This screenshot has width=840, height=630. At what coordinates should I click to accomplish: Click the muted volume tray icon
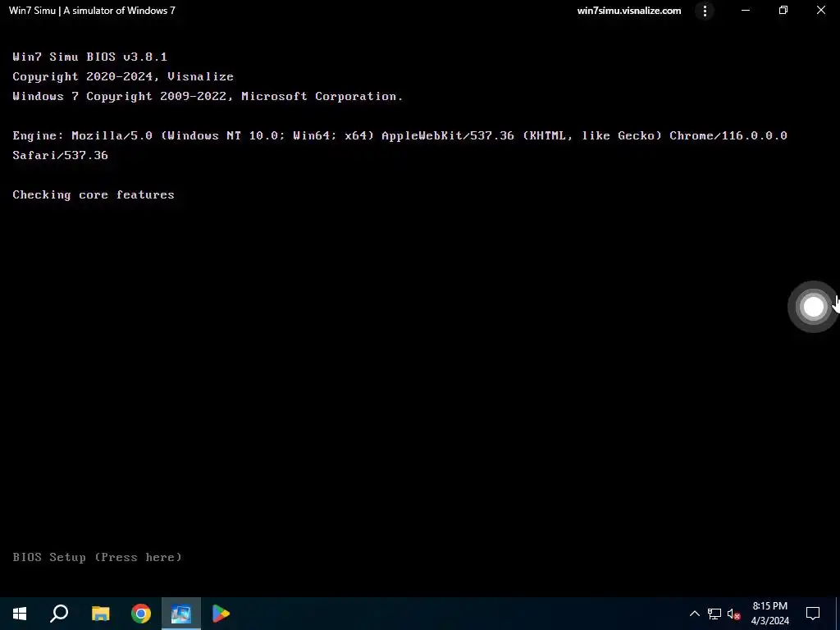tap(734, 614)
